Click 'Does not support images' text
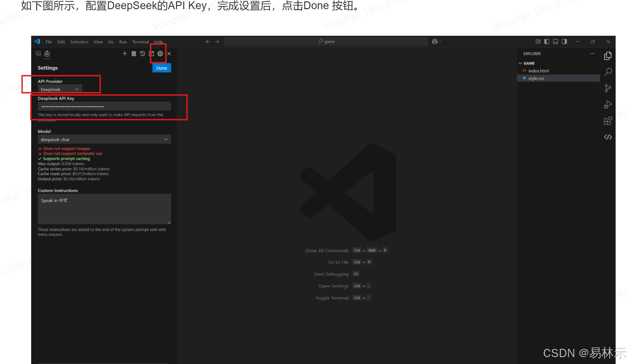 pos(67,149)
